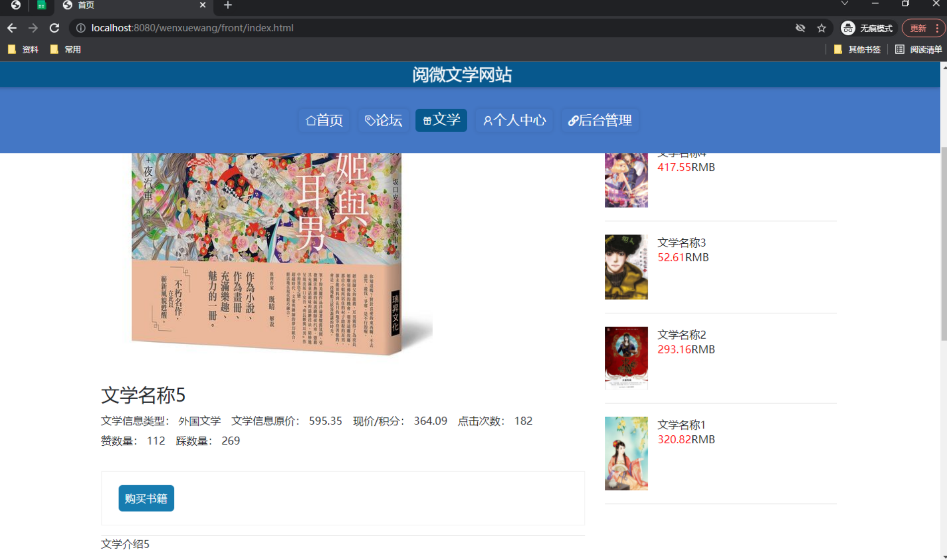Click the 赞数量 112 likes value

click(x=156, y=441)
